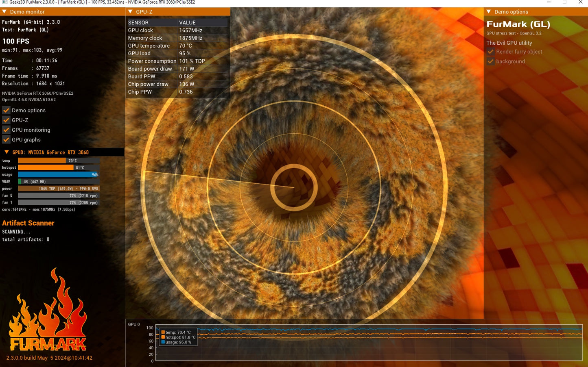Collapse the GPU-Z panel

(130, 12)
